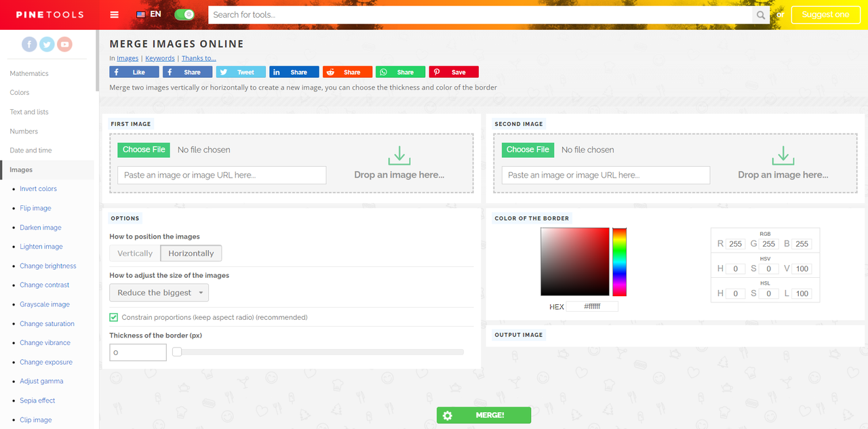This screenshot has height=429, width=868.
Task: Click RGB R value field
Action: click(736, 244)
